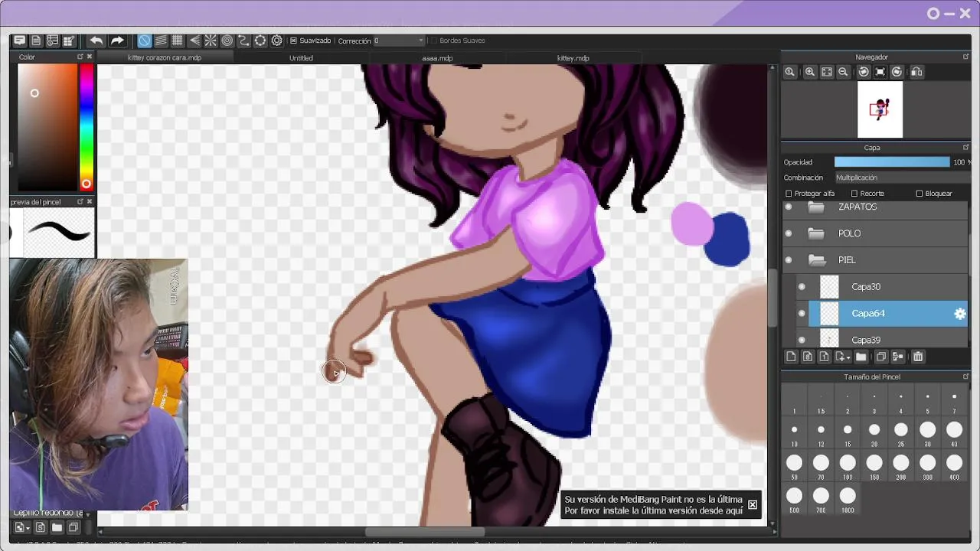Hide the Capa30 layer visibility dot
Image resolution: width=980 pixels, height=551 pixels.
(802, 287)
